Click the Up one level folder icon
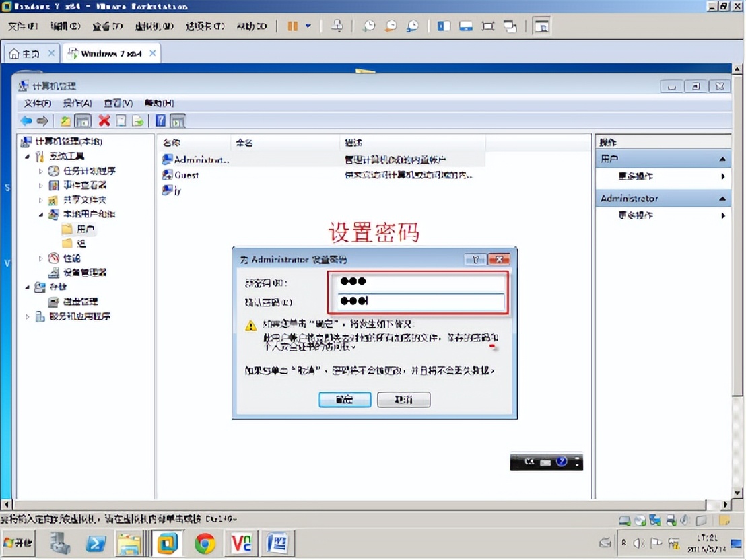The width and height of the screenshot is (746, 560). click(65, 121)
